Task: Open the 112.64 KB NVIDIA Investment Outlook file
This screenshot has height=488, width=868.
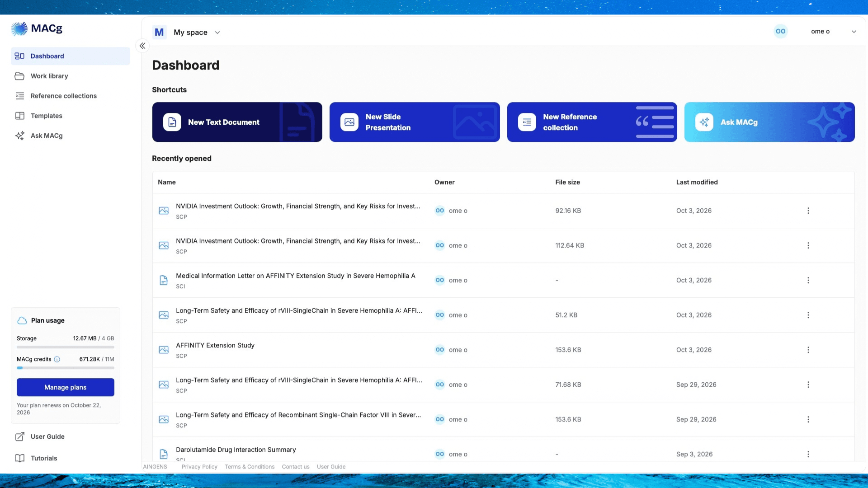Action: point(298,241)
